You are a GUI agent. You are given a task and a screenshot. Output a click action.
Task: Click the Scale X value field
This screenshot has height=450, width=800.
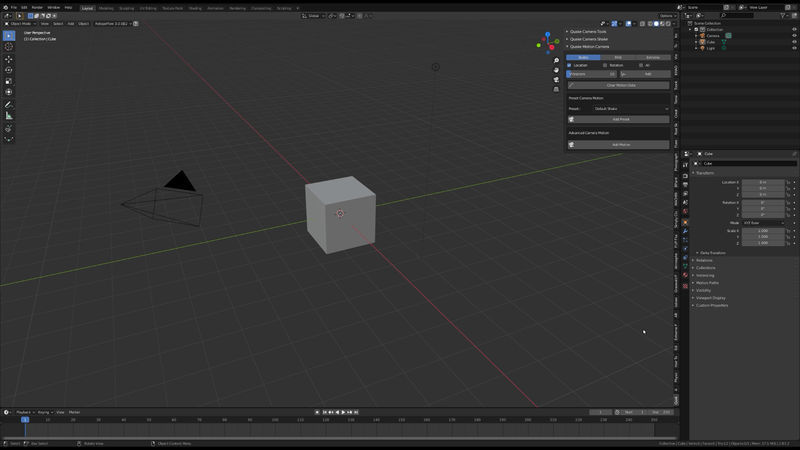click(763, 231)
